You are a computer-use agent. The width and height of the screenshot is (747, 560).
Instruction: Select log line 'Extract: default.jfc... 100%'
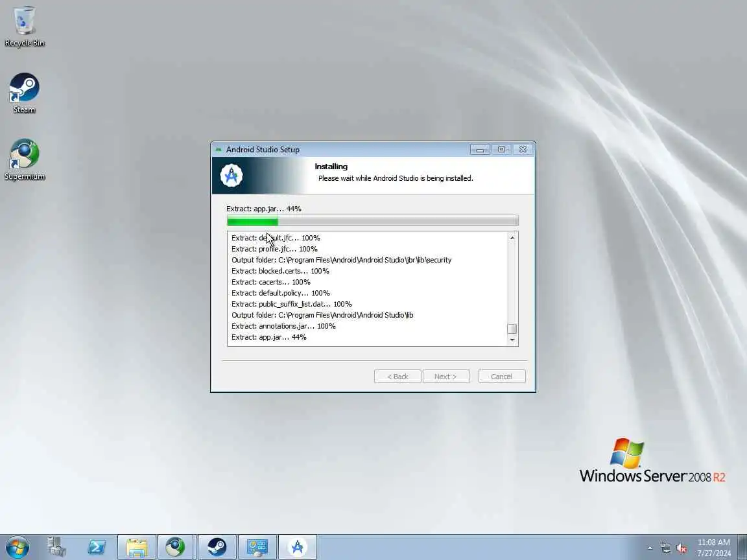[x=276, y=238]
